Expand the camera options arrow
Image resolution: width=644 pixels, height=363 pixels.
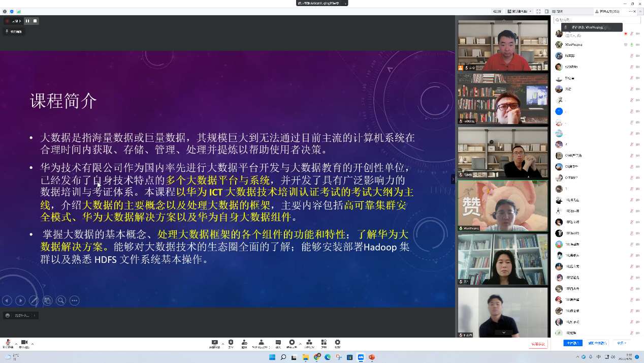(x=33, y=344)
